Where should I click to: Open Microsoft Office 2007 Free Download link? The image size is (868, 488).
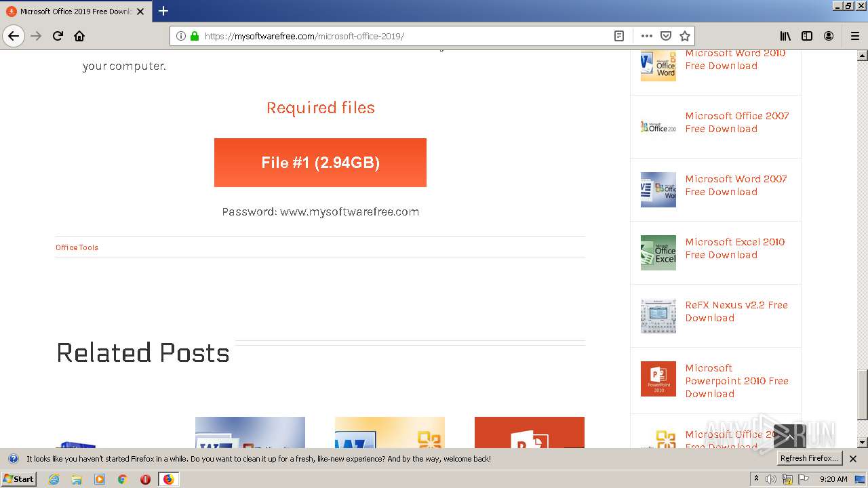point(737,122)
